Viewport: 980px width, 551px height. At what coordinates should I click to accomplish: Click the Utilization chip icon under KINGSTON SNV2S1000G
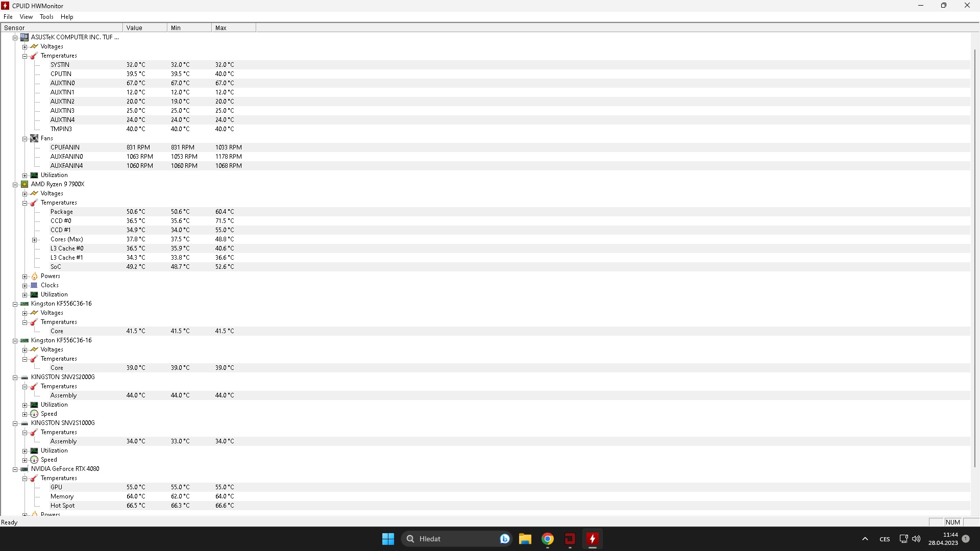coord(34,450)
